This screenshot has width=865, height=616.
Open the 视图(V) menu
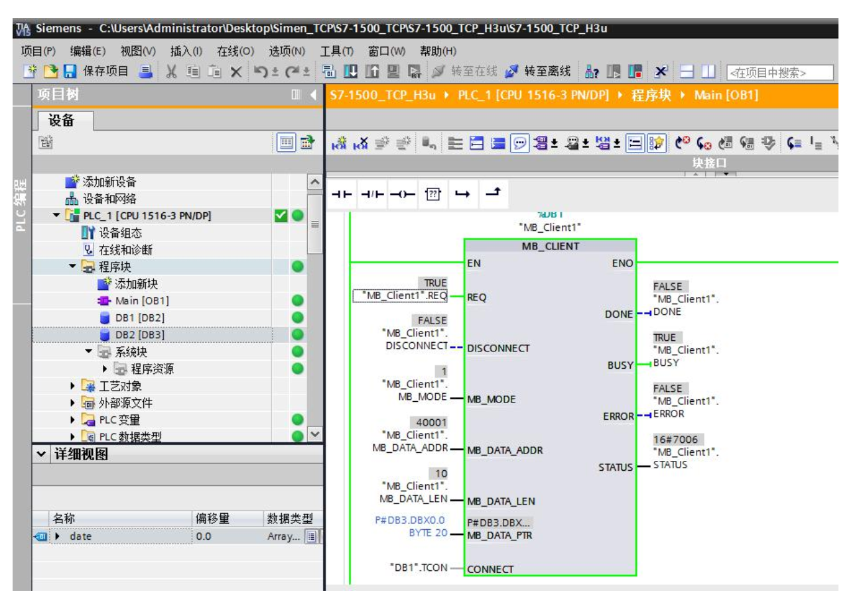137,51
